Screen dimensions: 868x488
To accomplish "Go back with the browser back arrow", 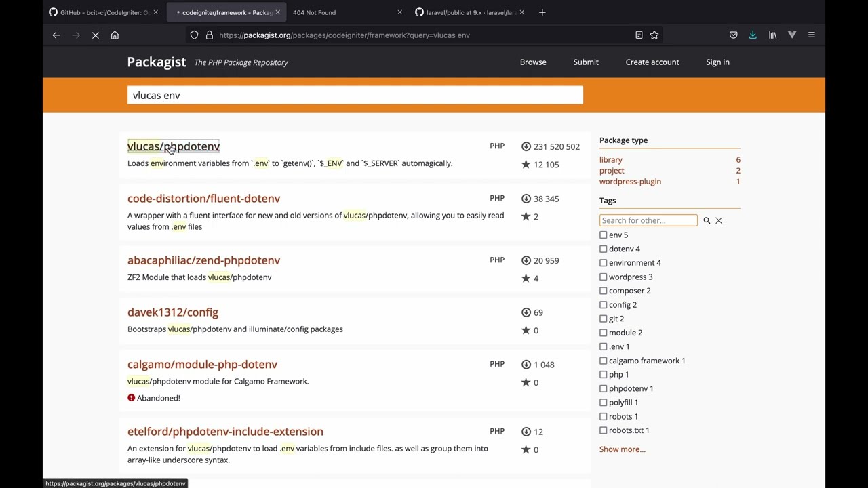I will [56, 35].
